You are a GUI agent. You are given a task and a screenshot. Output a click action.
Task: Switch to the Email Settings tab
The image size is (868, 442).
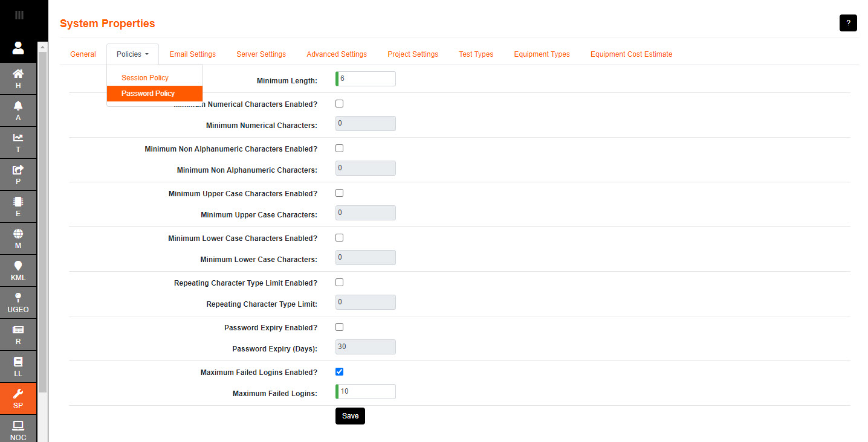pyautogui.click(x=192, y=54)
